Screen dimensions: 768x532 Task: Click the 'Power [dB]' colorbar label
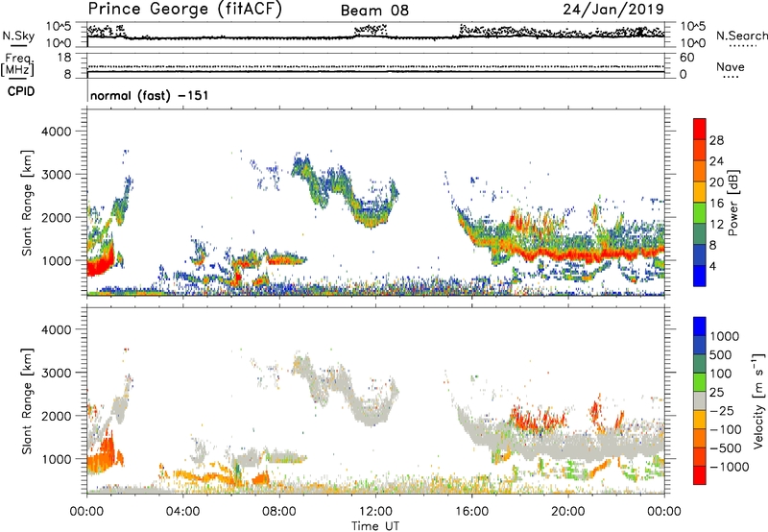(732, 203)
